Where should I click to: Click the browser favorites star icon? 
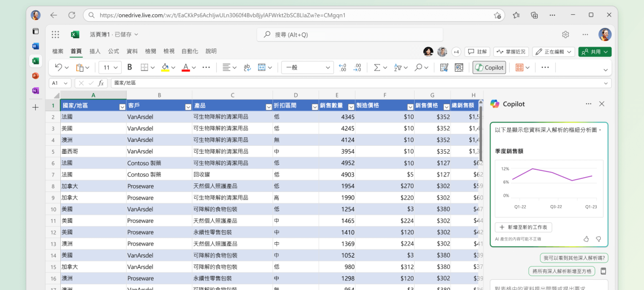coord(516,15)
